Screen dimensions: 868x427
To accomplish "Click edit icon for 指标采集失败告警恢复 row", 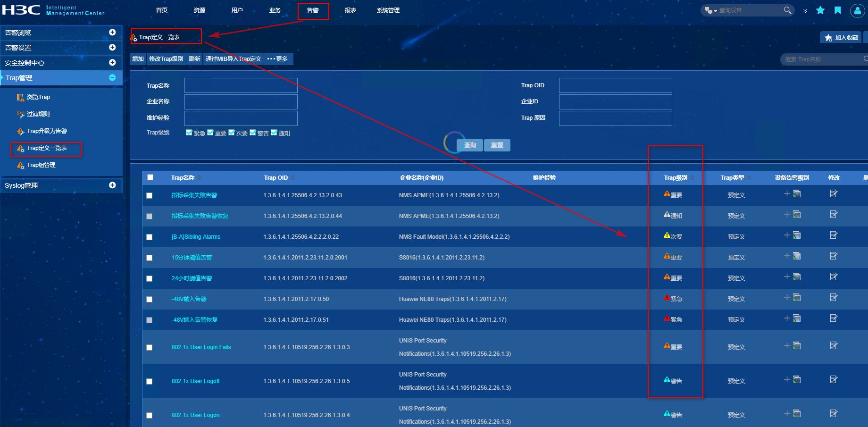I will click(x=834, y=214).
